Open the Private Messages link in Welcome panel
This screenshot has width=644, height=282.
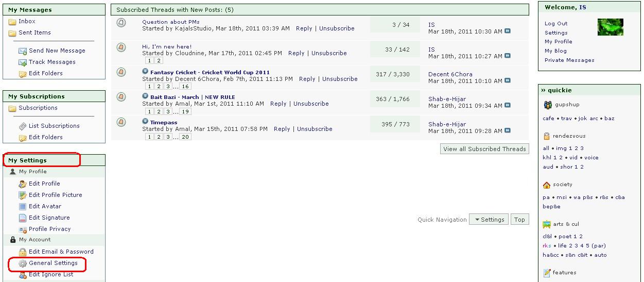pyautogui.click(x=569, y=60)
